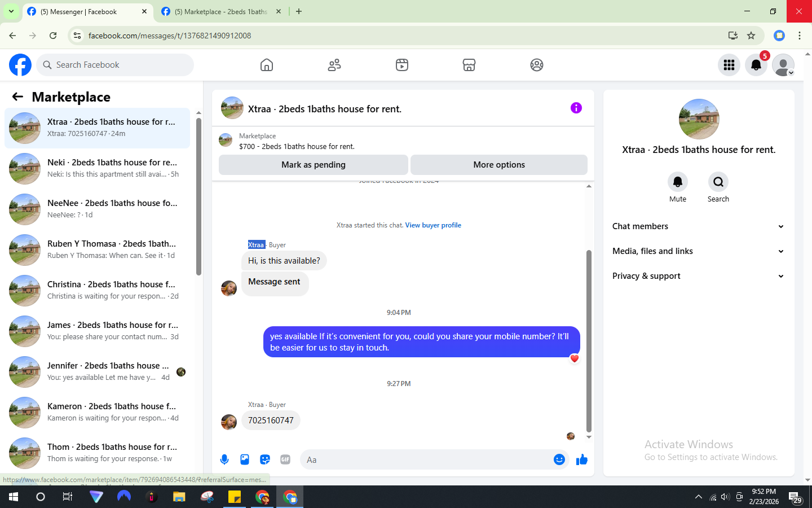
Task: Open the Neki conversation
Action: point(97,169)
